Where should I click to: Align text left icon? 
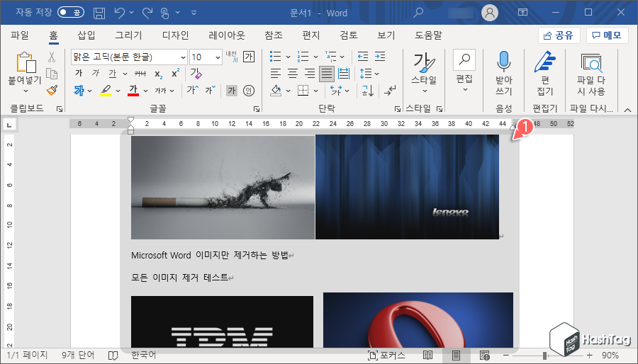276,74
